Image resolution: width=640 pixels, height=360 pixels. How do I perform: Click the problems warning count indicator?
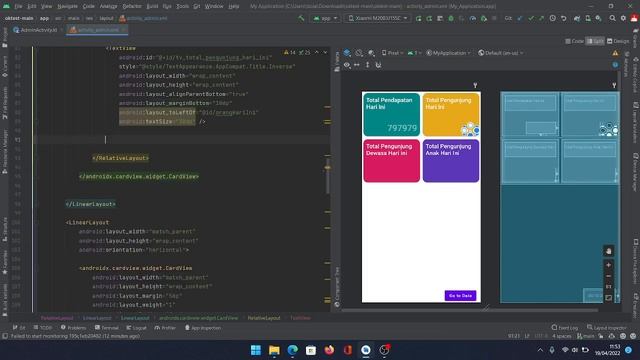tap(290, 53)
